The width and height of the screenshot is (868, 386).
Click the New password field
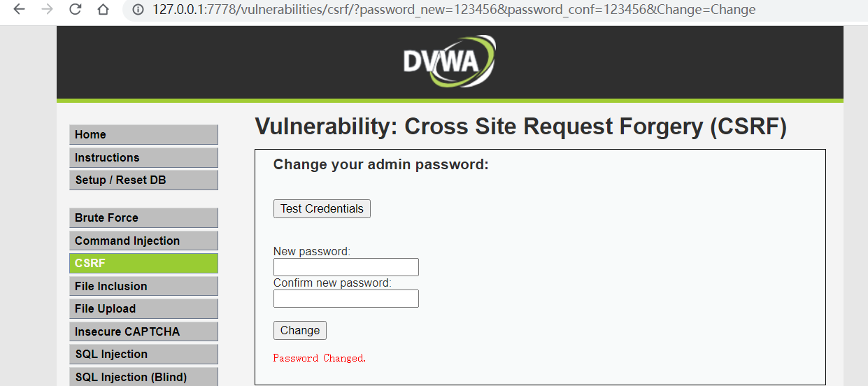click(x=346, y=267)
